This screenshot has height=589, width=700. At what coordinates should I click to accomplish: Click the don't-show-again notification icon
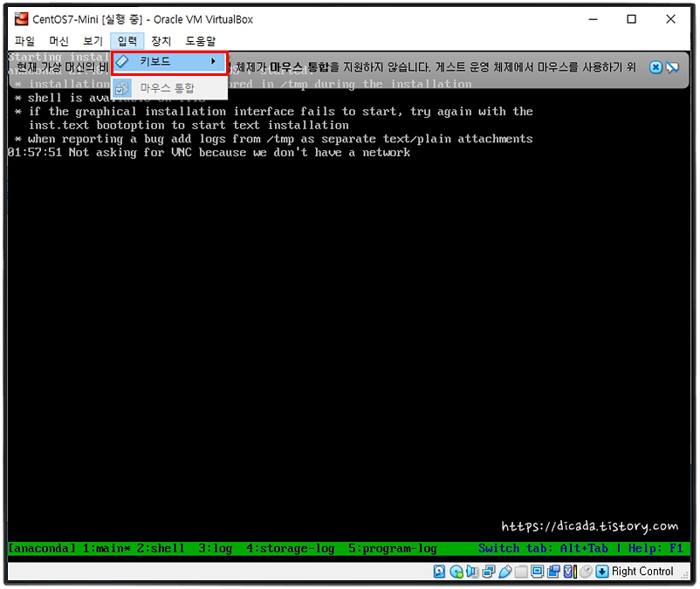[672, 67]
